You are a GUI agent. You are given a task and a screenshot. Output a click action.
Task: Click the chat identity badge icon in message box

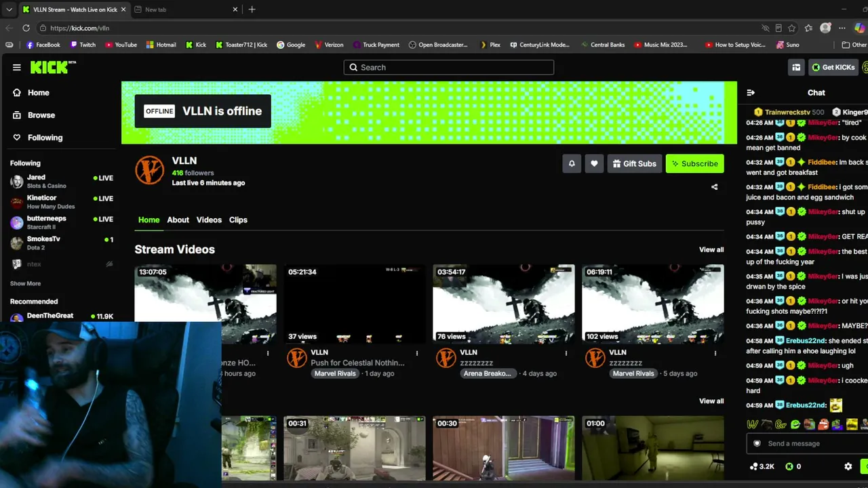point(757,443)
